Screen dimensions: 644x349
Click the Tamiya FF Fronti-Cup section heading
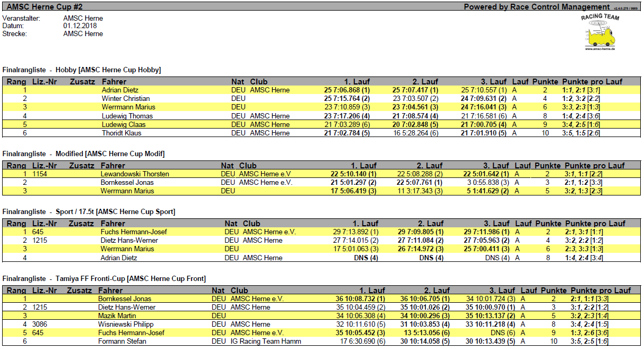click(104, 279)
